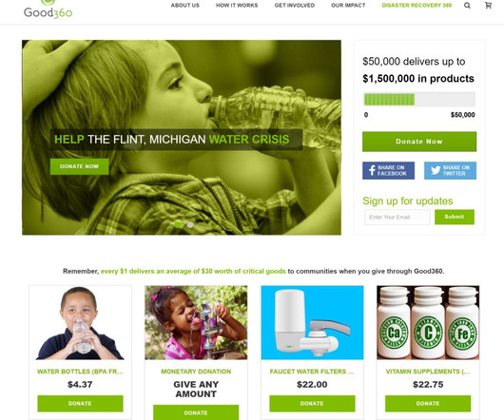The image size is (504, 420).
Task: Click Donate Now on hero banner
Action: (79, 166)
